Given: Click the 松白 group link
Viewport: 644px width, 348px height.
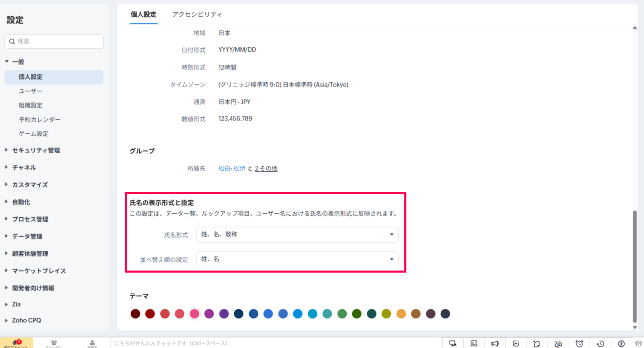Looking at the screenshot, I should point(224,168).
